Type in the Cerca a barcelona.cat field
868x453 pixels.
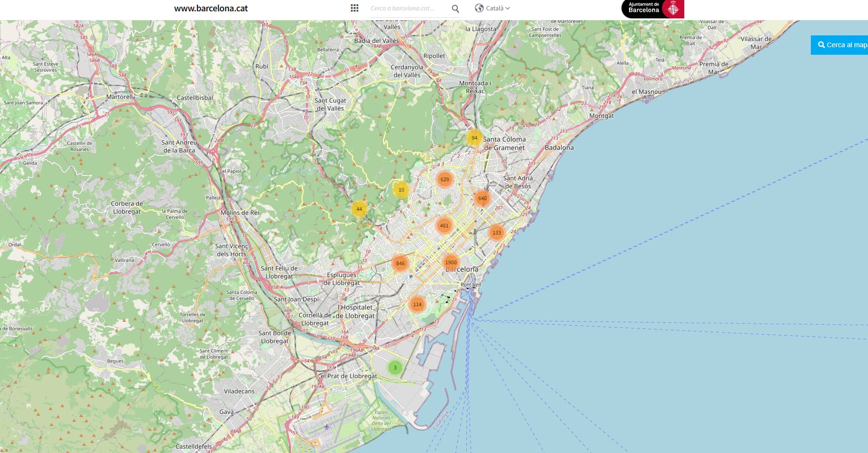pos(406,8)
